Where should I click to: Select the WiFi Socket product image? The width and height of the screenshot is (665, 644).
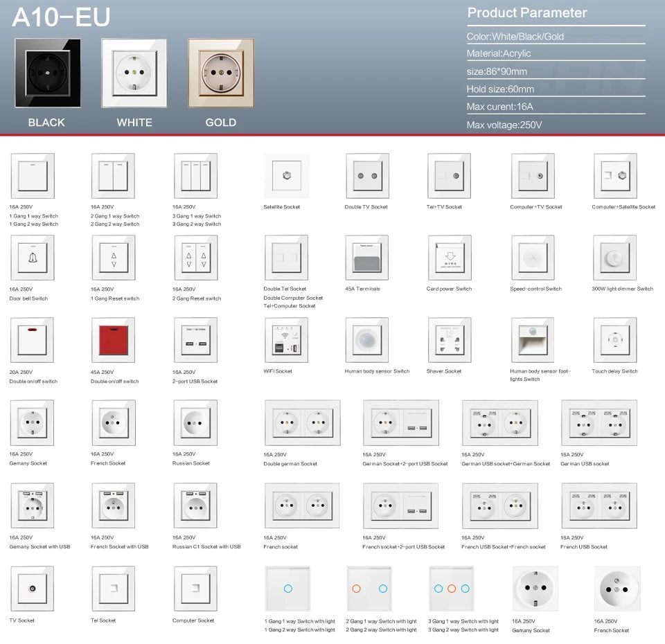tap(286, 340)
